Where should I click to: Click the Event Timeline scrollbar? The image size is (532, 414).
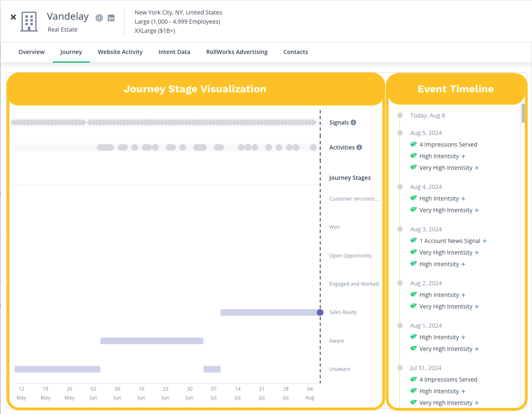tap(523, 113)
